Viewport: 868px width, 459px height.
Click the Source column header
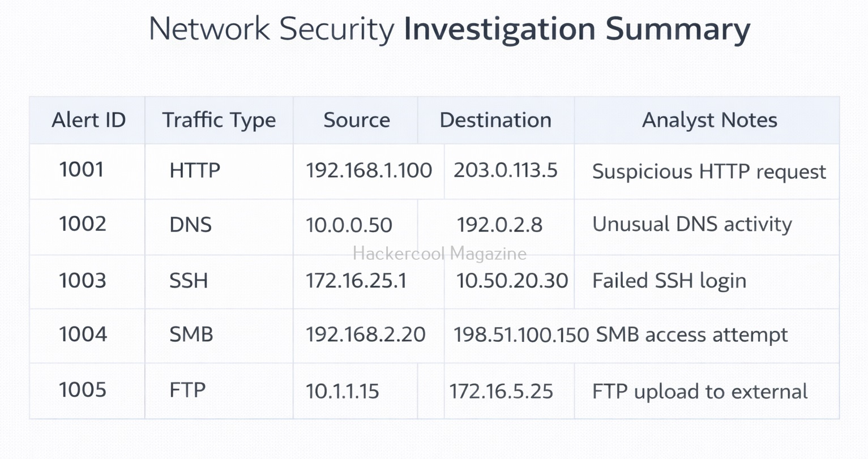click(x=356, y=120)
